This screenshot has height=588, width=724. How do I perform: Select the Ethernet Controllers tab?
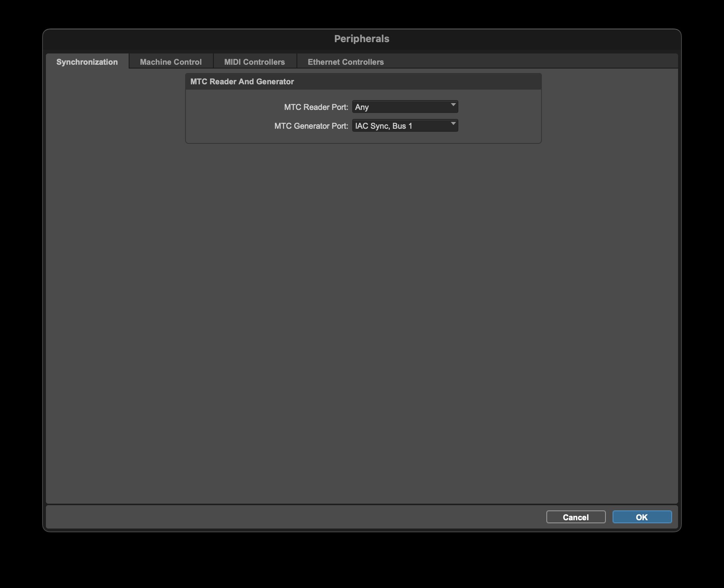[x=345, y=61]
